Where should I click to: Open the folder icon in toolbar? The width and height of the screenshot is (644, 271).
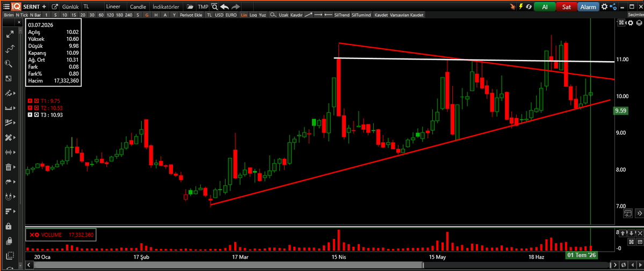(x=190, y=7)
